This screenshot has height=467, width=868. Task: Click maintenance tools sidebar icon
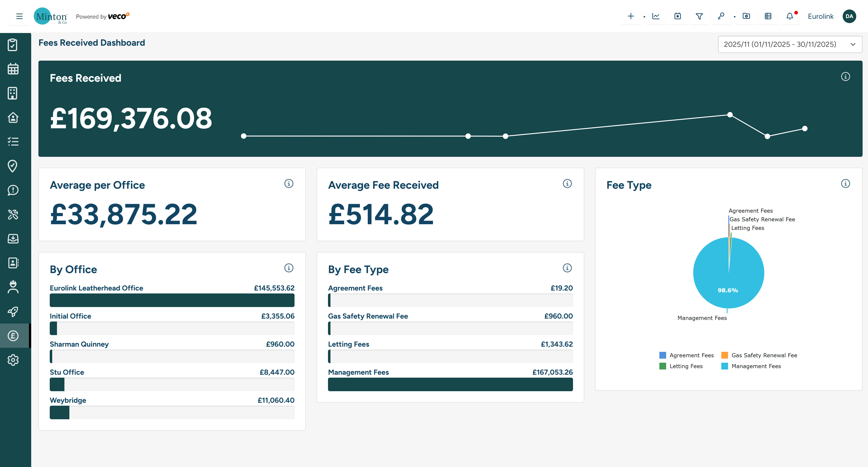13,214
